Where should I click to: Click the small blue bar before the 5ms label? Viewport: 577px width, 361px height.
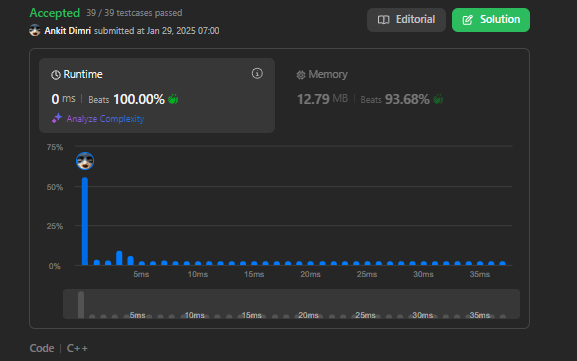tap(130, 261)
